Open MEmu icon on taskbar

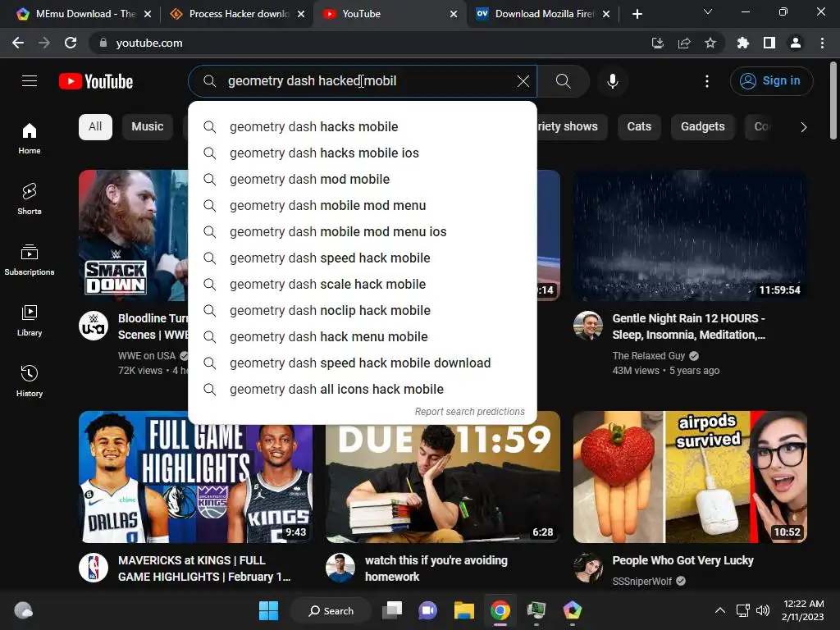click(x=572, y=610)
